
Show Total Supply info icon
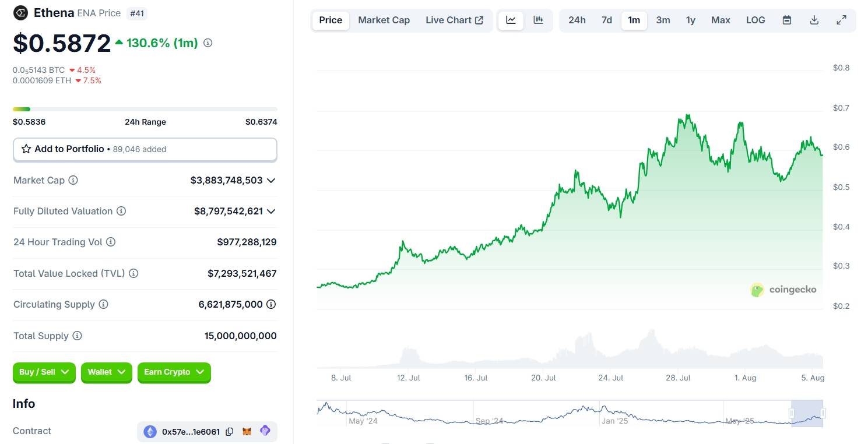click(x=77, y=336)
